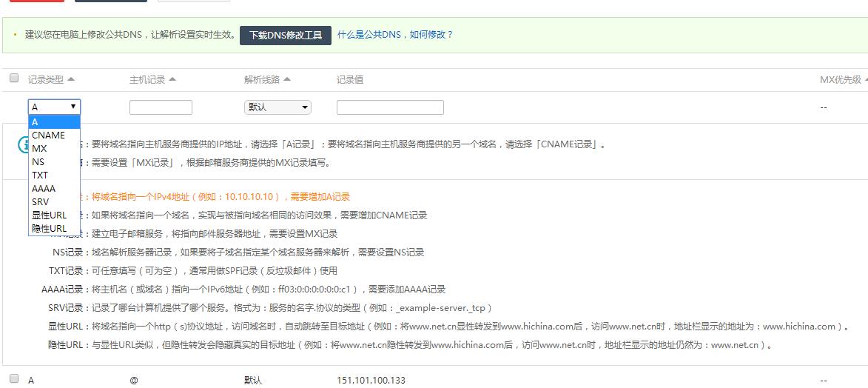Focus the 记录值 input field

click(390, 107)
